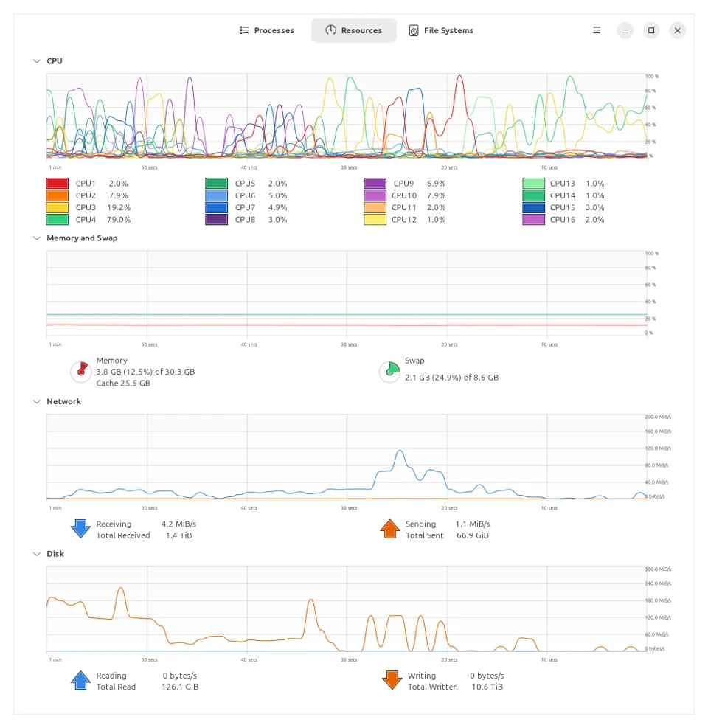Viewport: 708px width, 728px height.
Task: Open the CPU15 dark blue swatch
Action: 533,207
